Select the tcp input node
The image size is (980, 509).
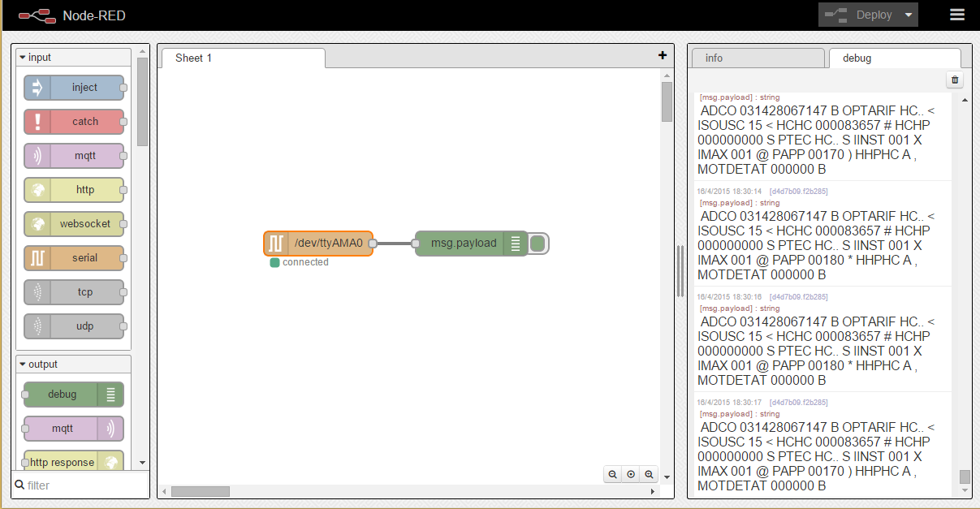(x=74, y=292)
